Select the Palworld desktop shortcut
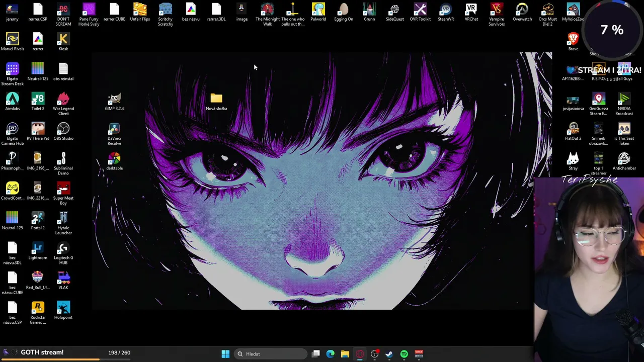 click(318, 13)
